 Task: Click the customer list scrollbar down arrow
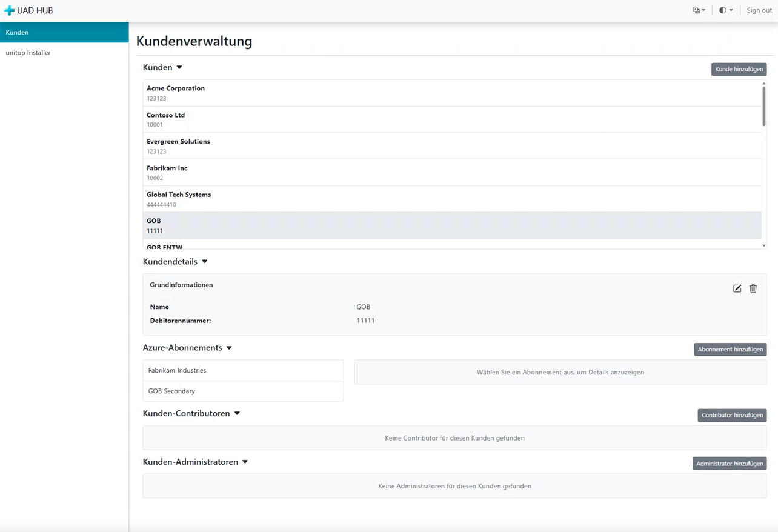tap(763, 245)
